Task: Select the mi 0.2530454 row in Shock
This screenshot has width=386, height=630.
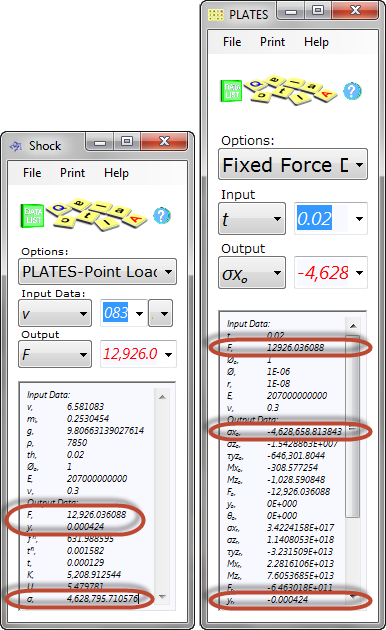Action: pyautogui.click(x=67, y=419)
